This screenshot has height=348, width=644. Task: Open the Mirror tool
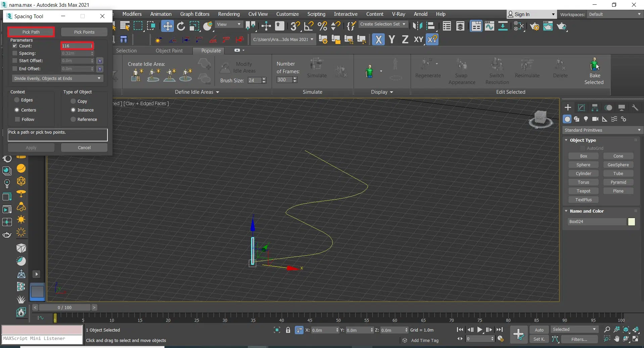pos(417,26)
